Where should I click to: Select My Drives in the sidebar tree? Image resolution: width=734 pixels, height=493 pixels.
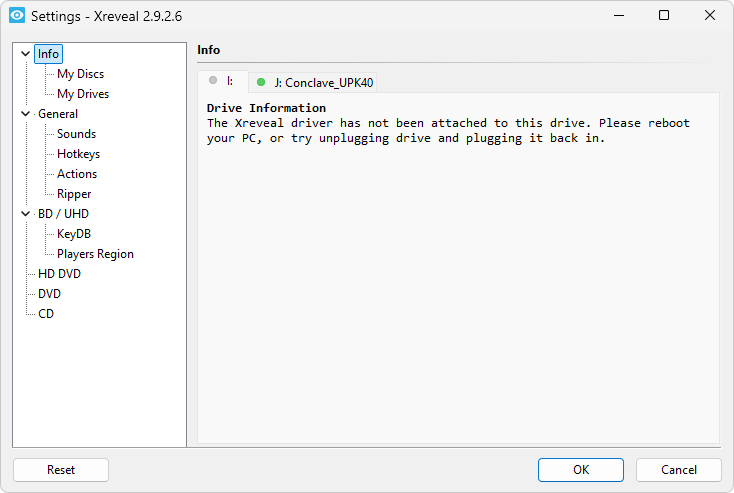click(x=83, y=94)
